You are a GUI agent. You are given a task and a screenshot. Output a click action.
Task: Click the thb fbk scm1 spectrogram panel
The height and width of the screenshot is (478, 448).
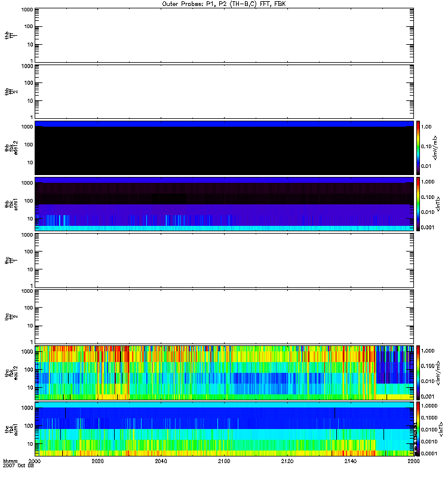pos(224,204)
